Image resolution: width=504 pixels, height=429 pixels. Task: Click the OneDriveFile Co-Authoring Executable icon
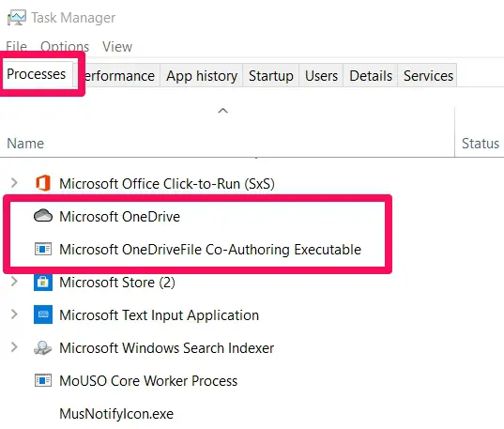pyautogui.click(x=43, y=249)
